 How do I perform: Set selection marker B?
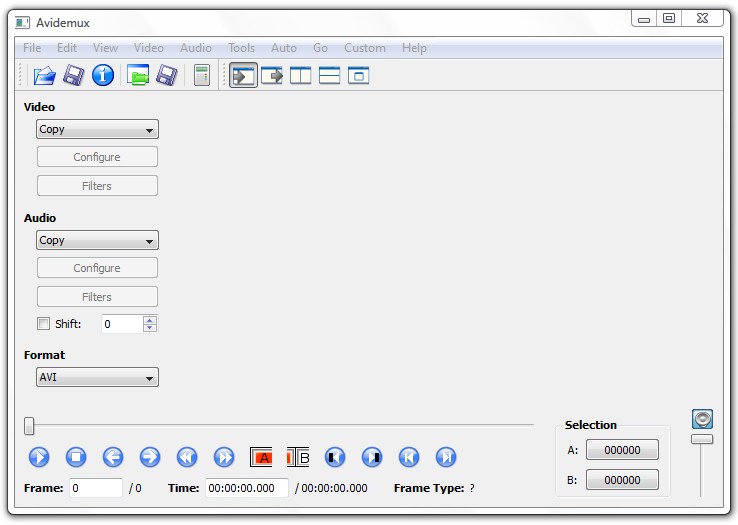pyautogui.click(x=298, y=457)
